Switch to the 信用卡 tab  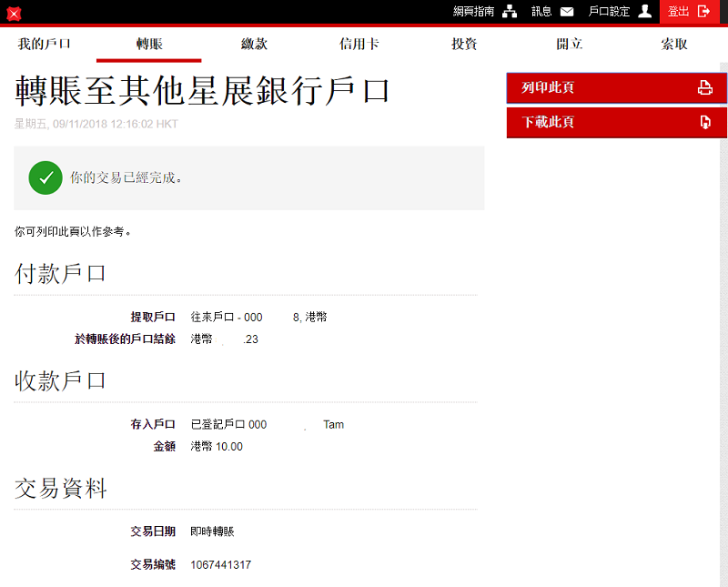point(359,44)
